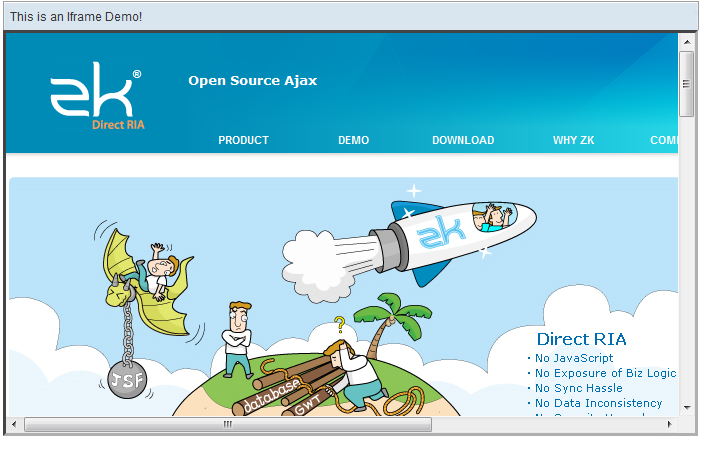Image resolution: width=704 pixels, height=460 pixels.
Task: Click the ZK Direct RIA logo
Action: point(97,96)
